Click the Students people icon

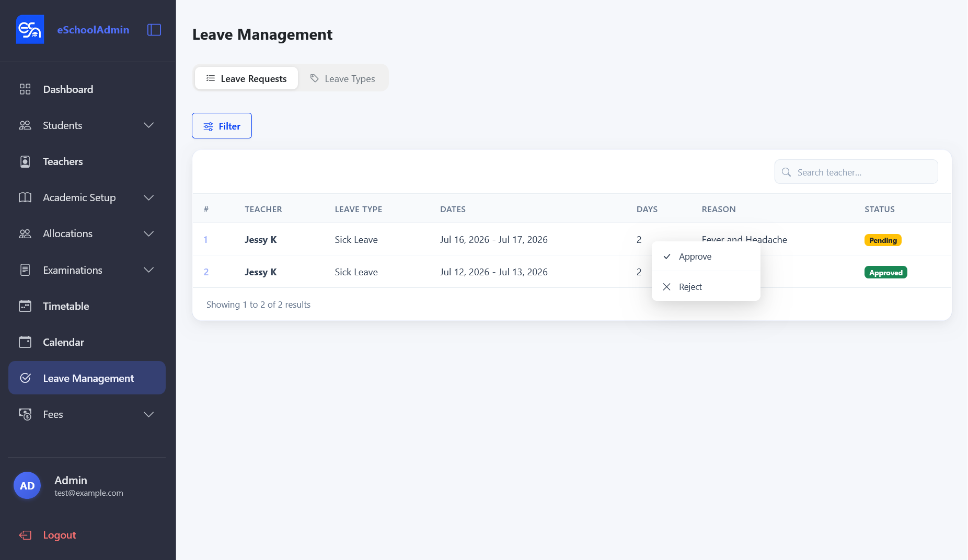point(25,125)
